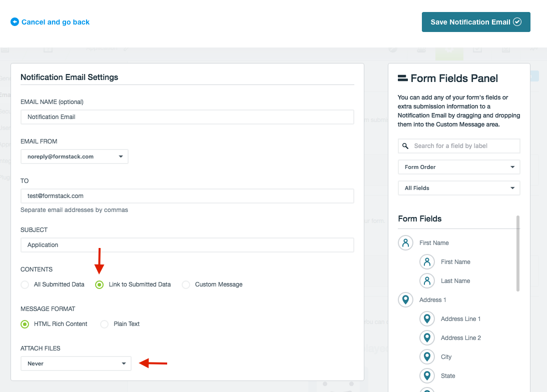Click the person icon next to Last Name
Image resolution: width=547 pixels, height=392 pixels.
point(427,281)
